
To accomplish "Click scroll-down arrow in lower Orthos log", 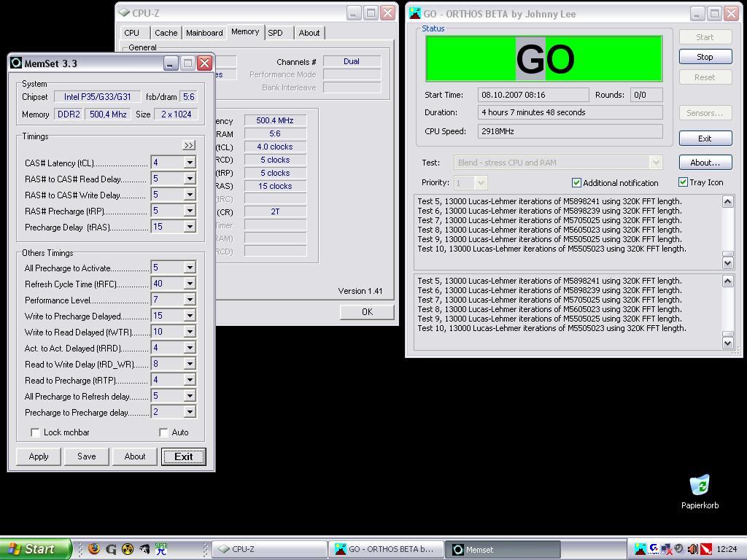I will (727, 343).
